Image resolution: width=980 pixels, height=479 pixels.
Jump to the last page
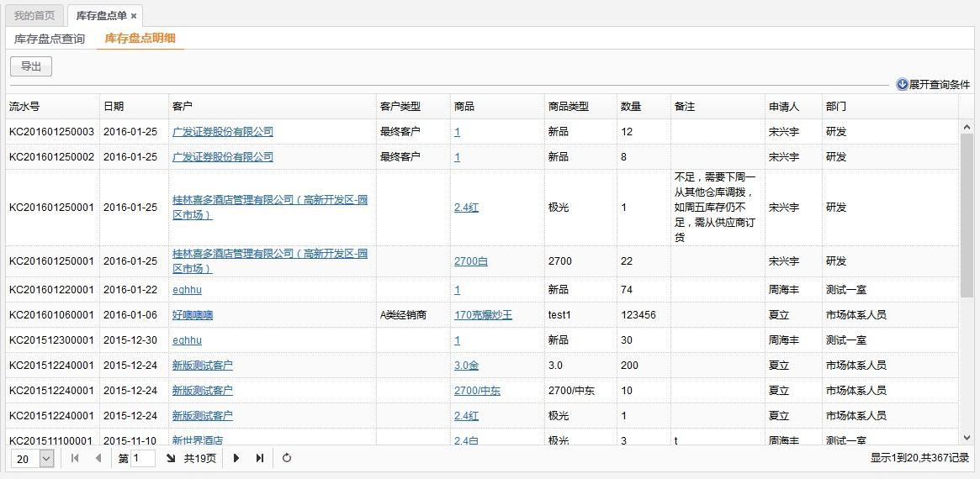[x=260, y=458]
